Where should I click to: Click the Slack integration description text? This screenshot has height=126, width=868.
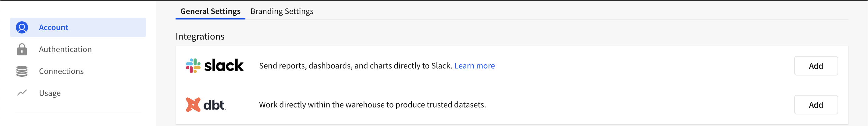(x=355, y=66)
